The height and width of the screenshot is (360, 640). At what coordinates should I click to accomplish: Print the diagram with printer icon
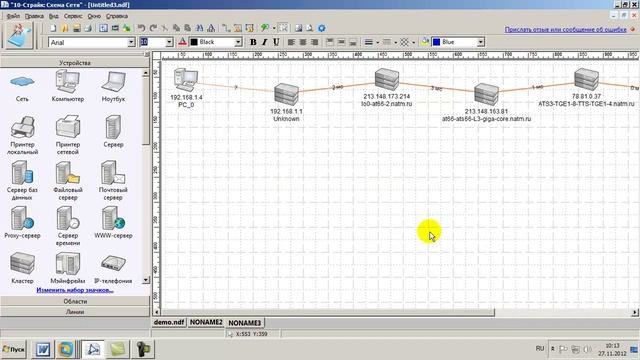pos(88,28)
